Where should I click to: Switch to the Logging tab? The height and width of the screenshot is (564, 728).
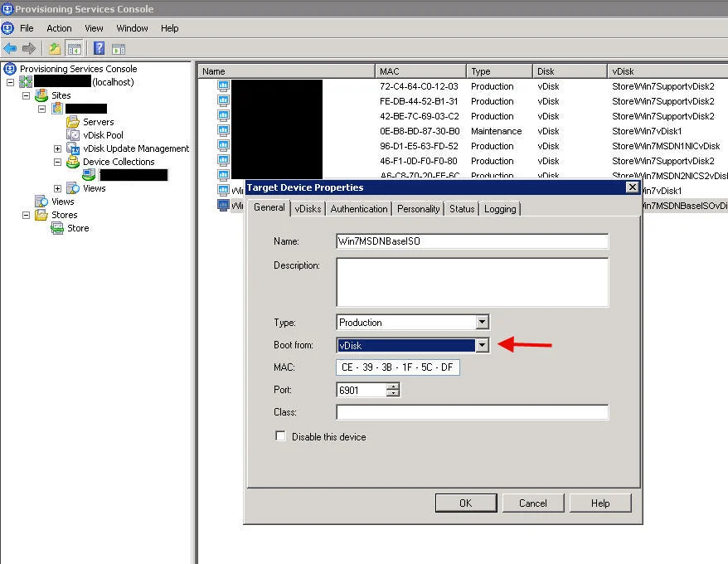pos(500,209)
